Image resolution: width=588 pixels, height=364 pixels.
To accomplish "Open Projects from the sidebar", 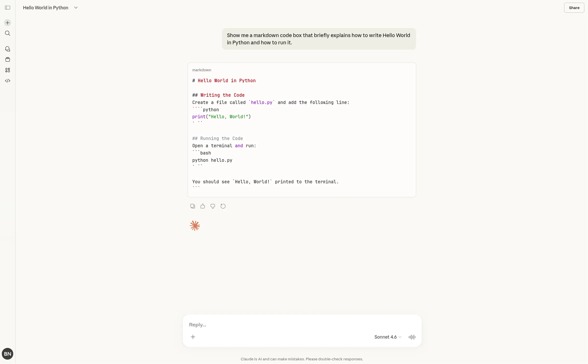I will (7, 59).
